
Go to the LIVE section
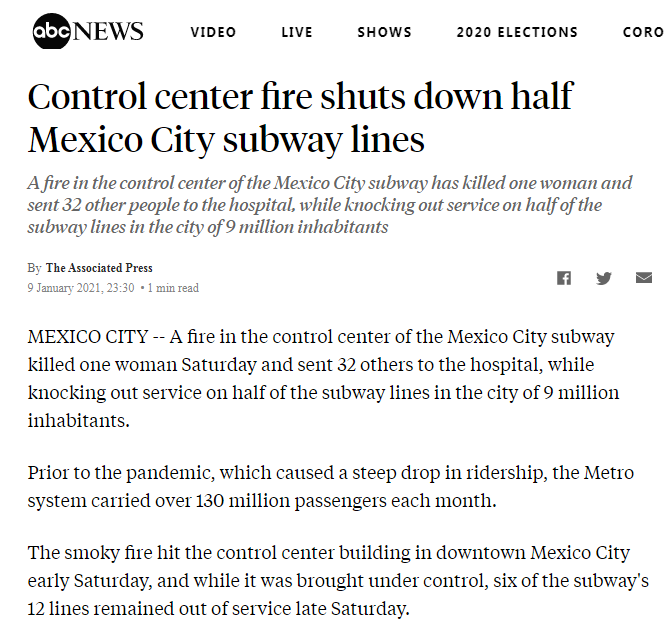click(297, 32)
